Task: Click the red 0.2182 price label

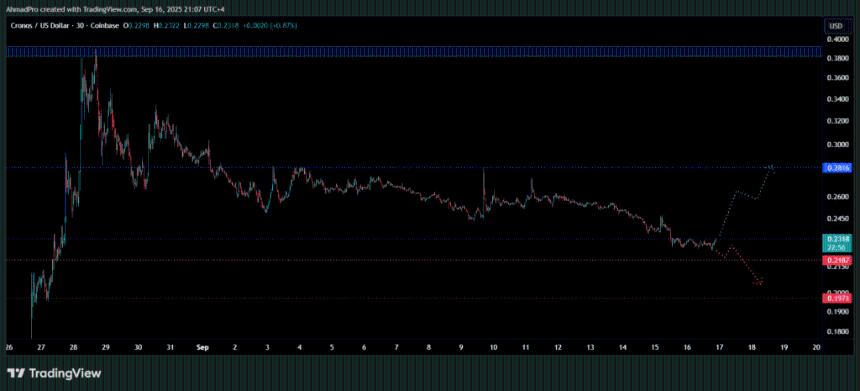Action: [837, 260]
